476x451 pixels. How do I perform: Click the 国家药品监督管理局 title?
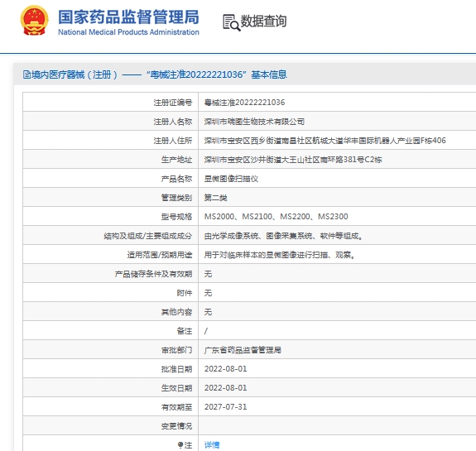[128, 17]
